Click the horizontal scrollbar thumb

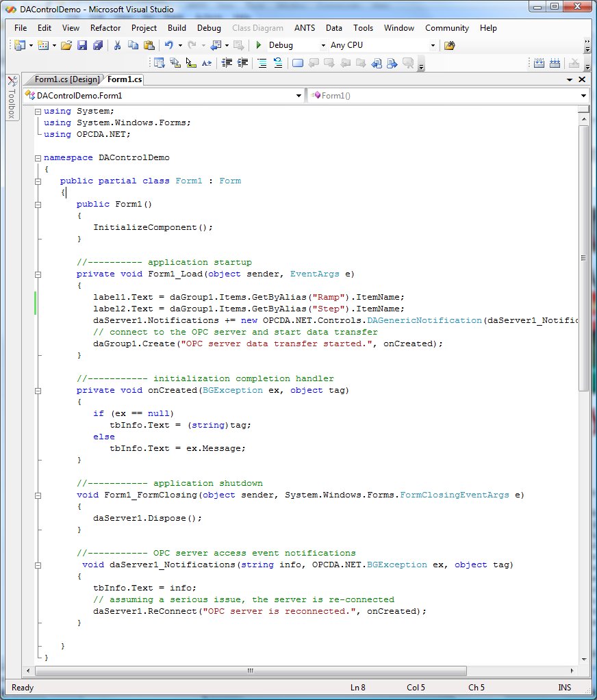point(251,671)
